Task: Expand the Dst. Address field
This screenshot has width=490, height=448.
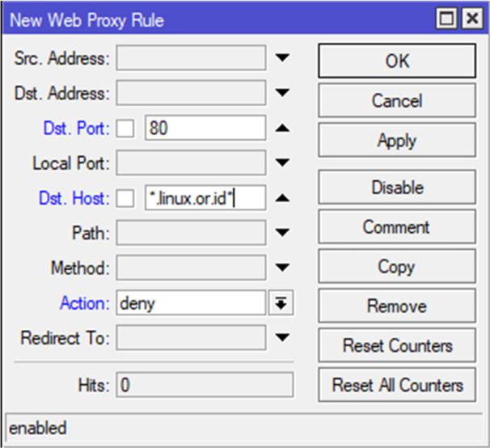Action: click(281, 93)
